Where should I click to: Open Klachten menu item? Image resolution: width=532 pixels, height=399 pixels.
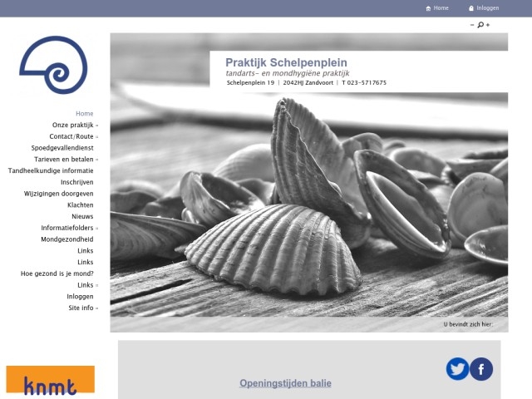tap(80, 204)
